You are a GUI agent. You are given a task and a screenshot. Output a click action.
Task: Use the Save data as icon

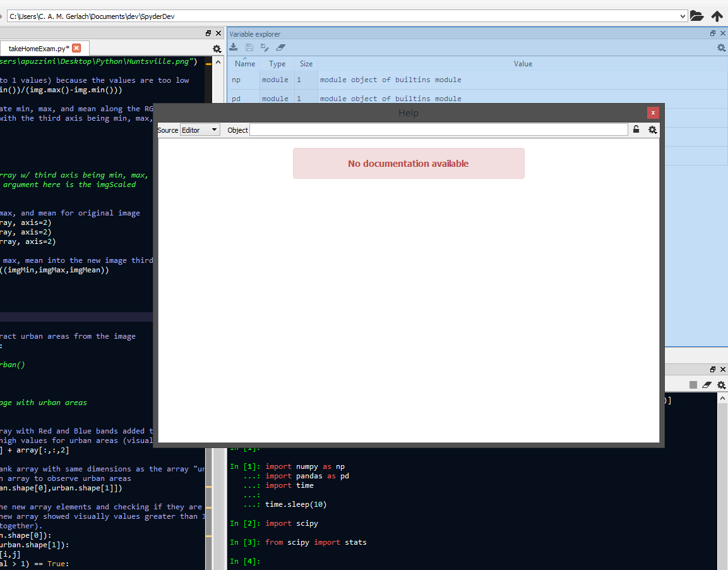pyautogui.click(x=265, y=47)
